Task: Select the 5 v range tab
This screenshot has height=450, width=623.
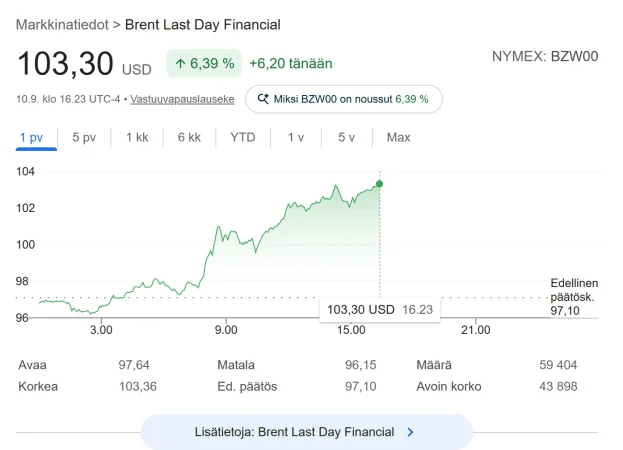Action: pos(346,137)
